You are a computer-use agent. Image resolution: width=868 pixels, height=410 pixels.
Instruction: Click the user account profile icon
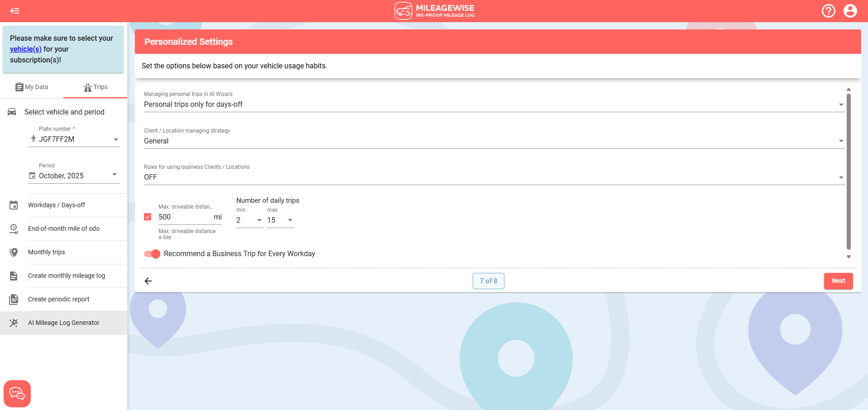[851, 10]
